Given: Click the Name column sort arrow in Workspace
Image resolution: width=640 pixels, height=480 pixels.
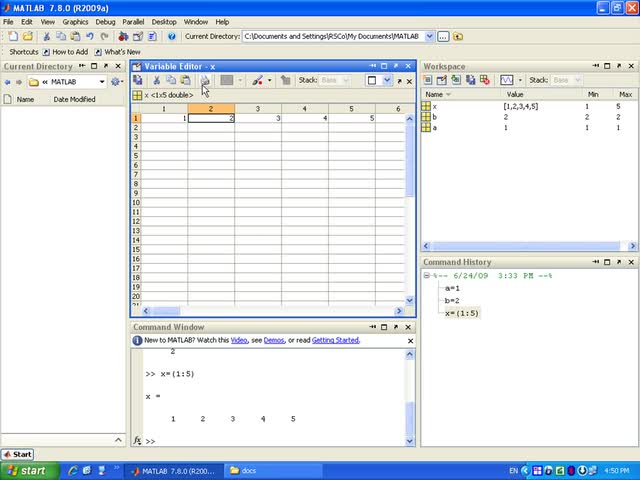Looking at the screenshot, I should coord(449,94).
